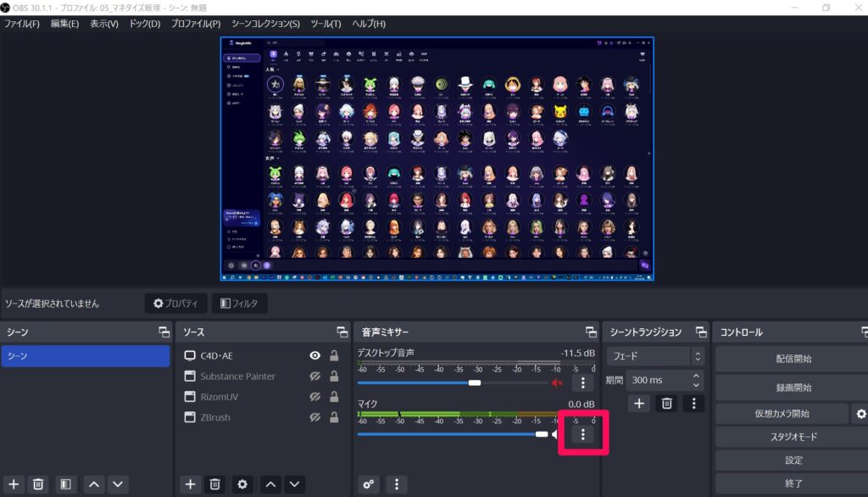Move scene up with arrow
Viewport: 868px width, 497px height.
[94, 484]
